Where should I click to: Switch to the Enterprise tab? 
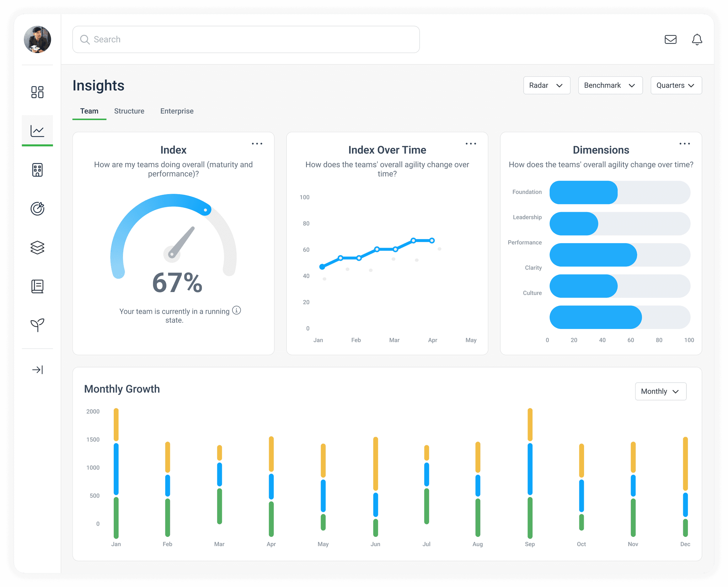point(177,111)
